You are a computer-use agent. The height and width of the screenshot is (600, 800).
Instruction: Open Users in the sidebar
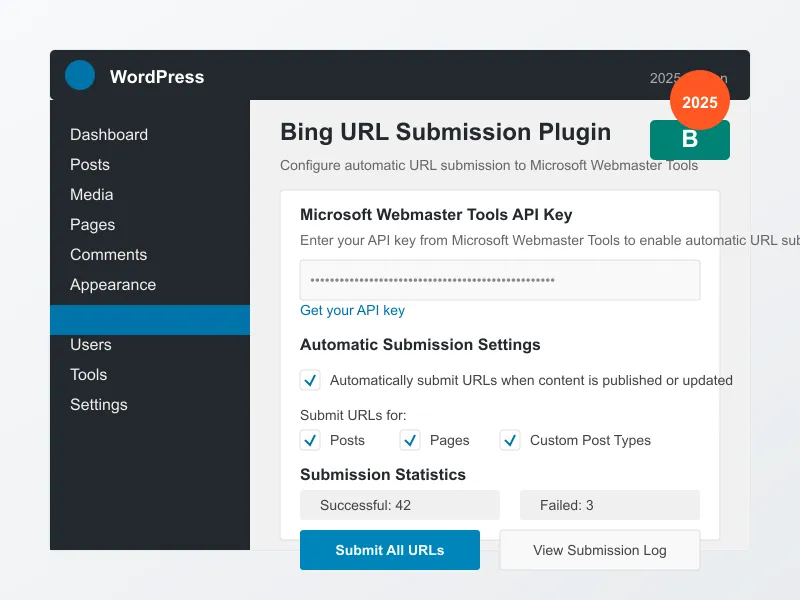pos(91,345)
